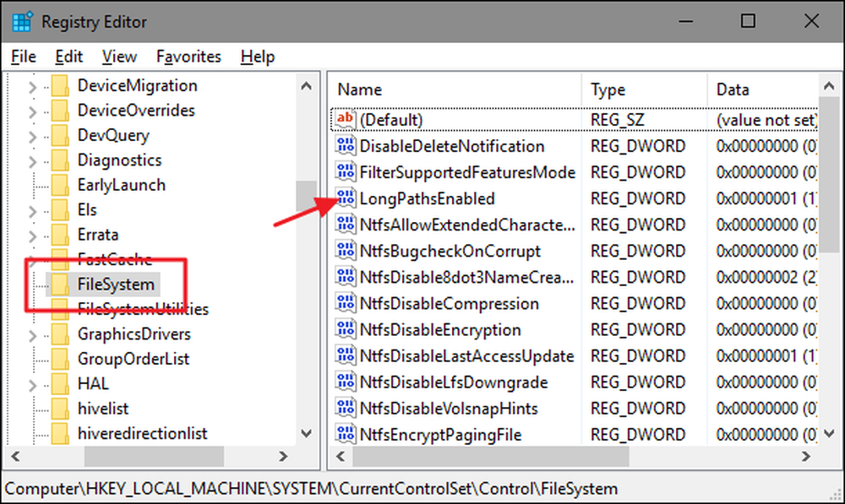
Task: Expand the DeviceMigration key
Action: (32, 86)
